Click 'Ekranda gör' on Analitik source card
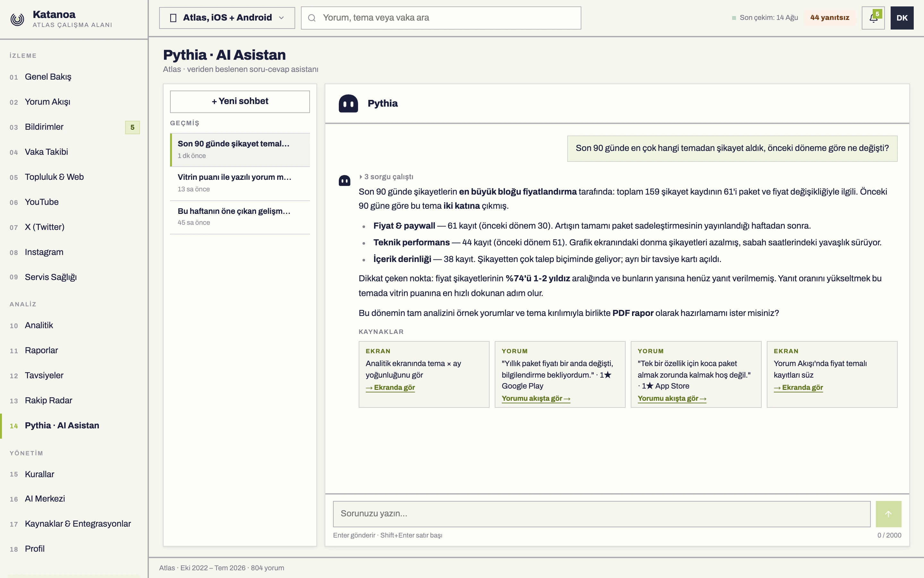 pos(390,388)
